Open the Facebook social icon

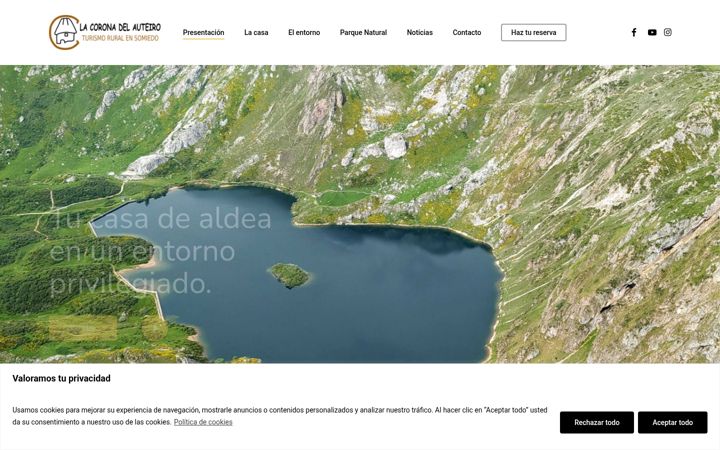click(634, 32)
